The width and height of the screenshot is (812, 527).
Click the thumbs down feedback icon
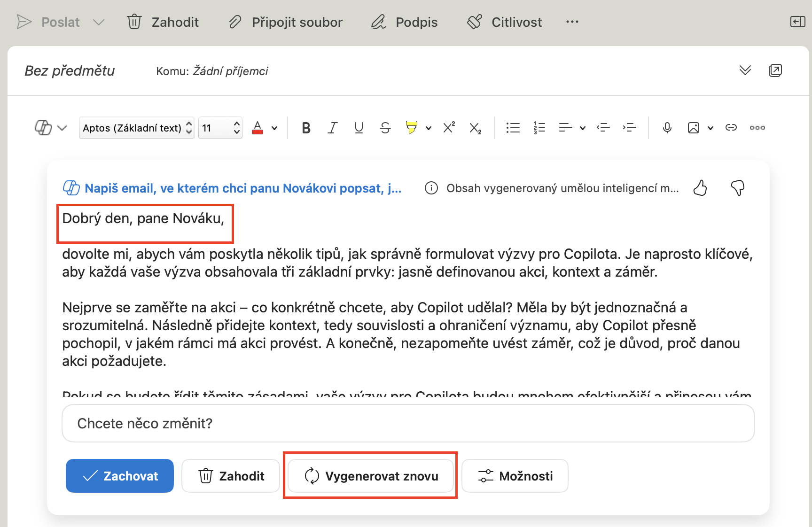pos(738,188)
